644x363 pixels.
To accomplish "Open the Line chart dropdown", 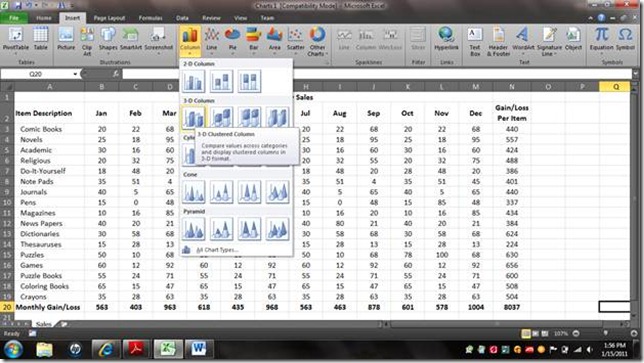I will (x=212, y=41).
